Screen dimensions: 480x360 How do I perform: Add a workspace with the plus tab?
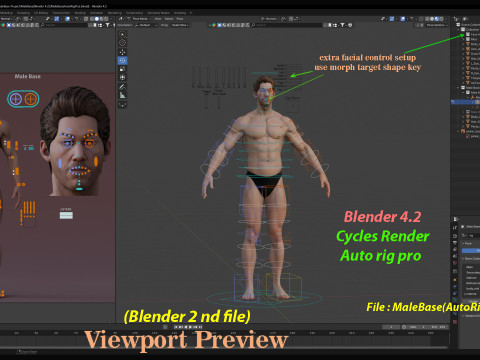tap(191, 13)
